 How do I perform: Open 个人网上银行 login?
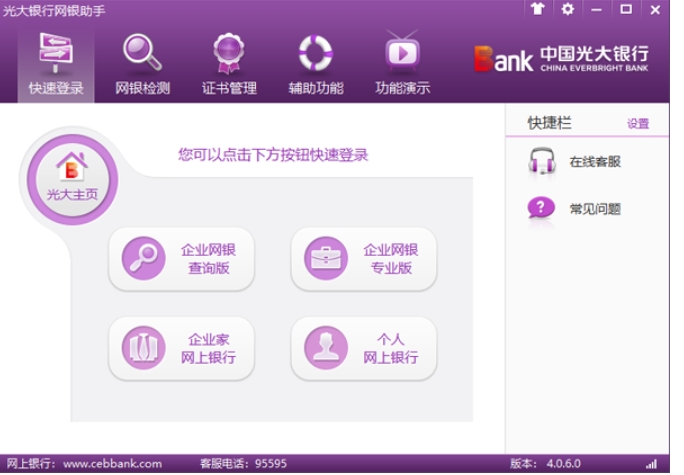pyautogui.click(x=364, y=348)
